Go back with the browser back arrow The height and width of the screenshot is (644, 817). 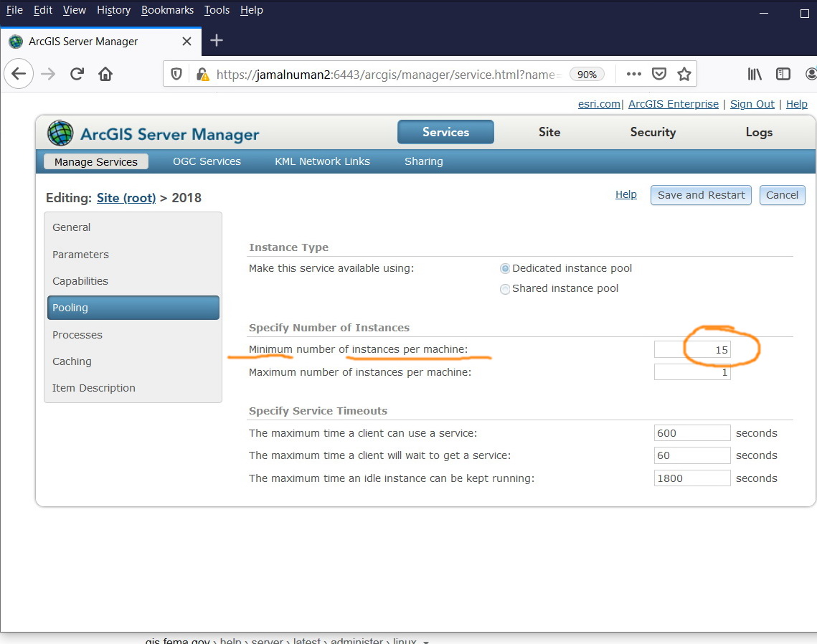(x=19, y=74)
